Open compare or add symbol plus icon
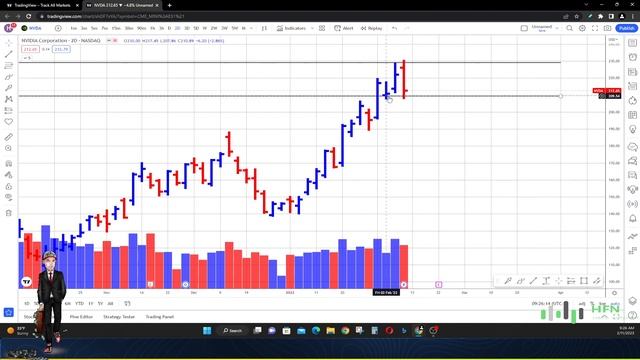The image size is (640, 360). point(58,28)
